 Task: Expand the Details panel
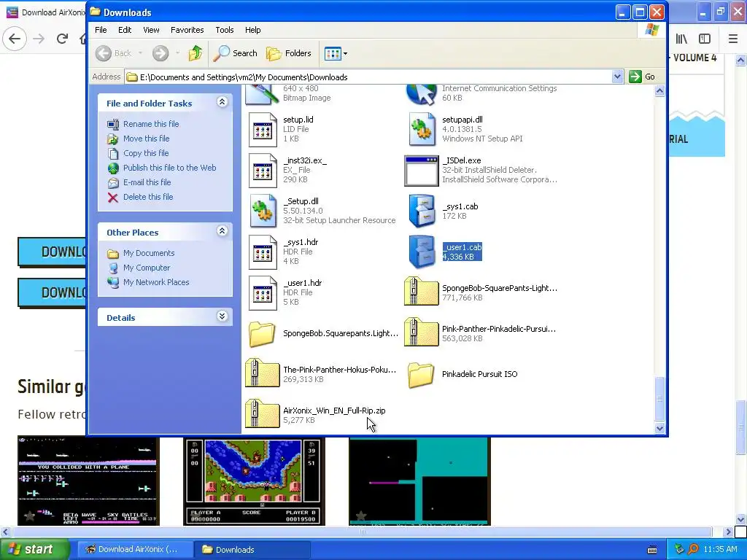[222, 316]
